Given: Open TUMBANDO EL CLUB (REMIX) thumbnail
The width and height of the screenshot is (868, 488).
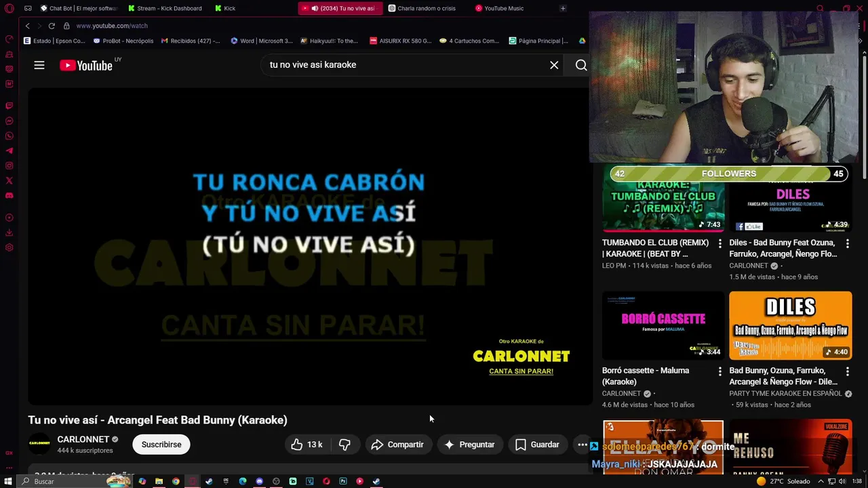Looking at the screenshot, I should [x=663, y=199].
